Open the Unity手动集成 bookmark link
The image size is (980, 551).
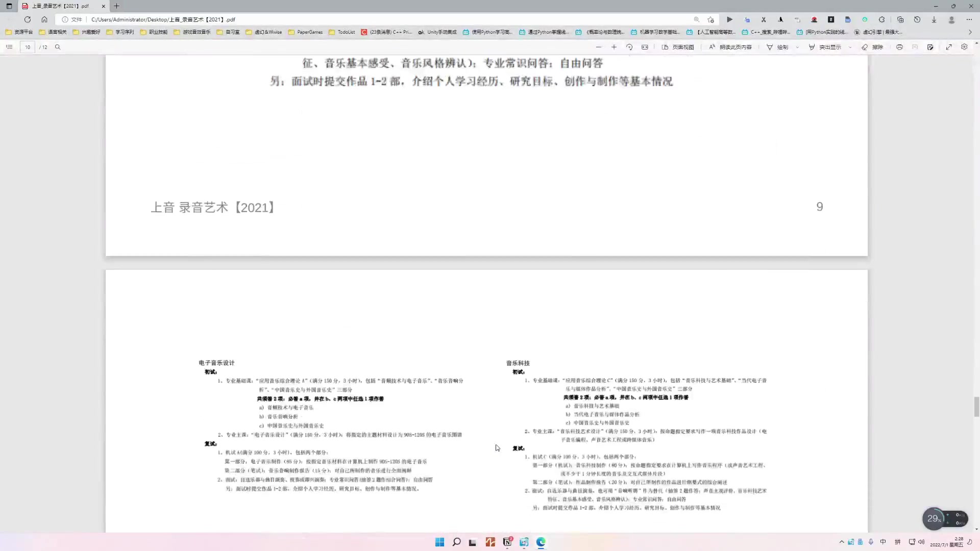(437, 32)
